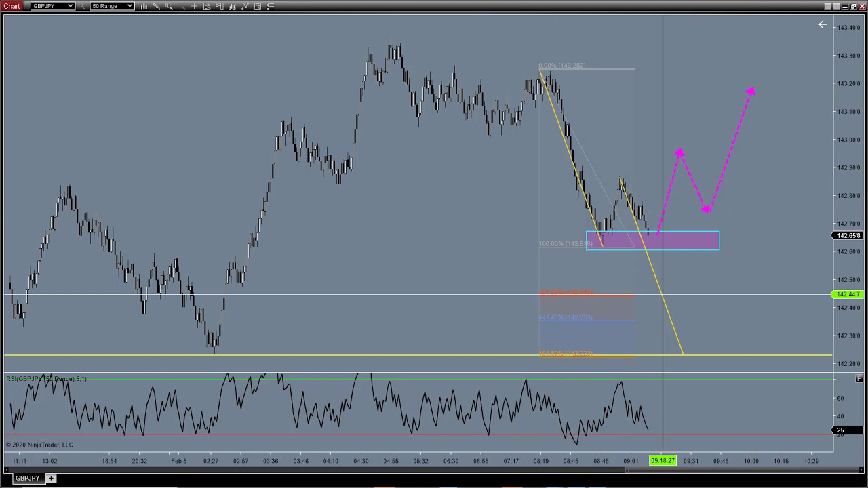Open the chart Properties icon
The image size is (868, 488).
coord(258,6)
